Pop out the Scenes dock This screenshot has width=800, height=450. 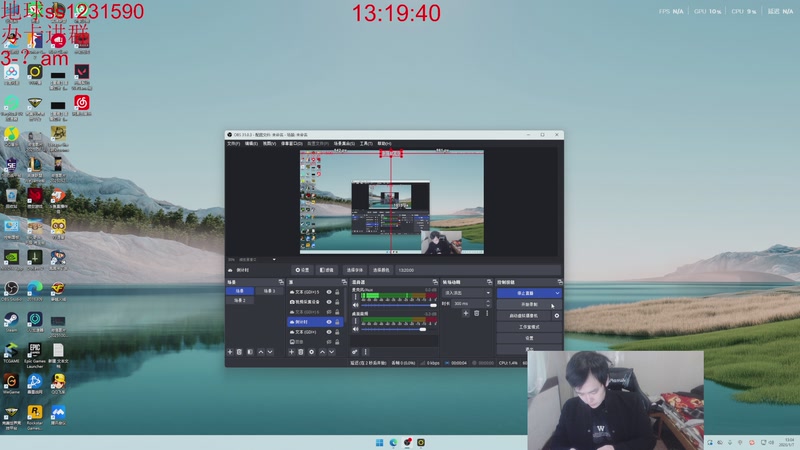281,282
